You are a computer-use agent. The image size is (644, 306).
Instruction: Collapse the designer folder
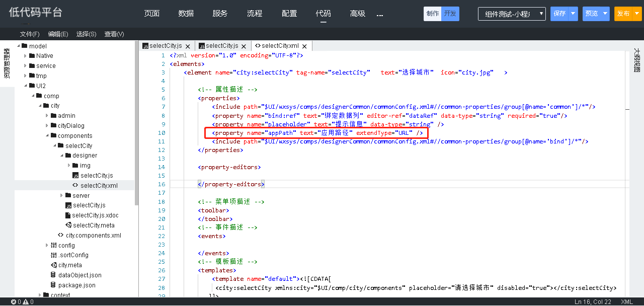[61, 156]
